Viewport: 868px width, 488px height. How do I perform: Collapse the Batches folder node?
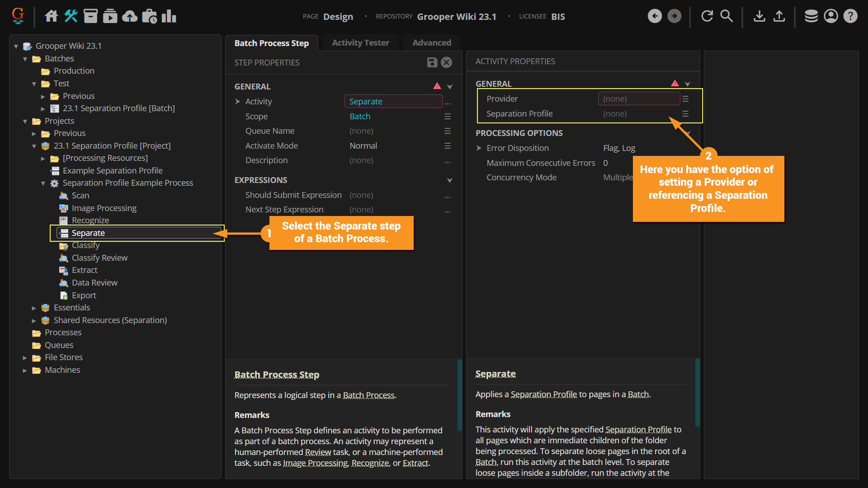(25, 59)
